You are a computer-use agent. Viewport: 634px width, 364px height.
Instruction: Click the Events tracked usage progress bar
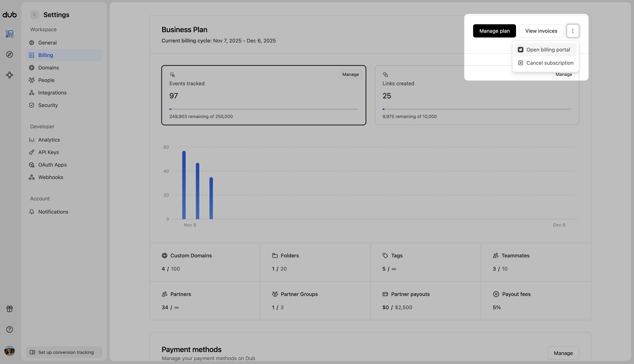pos(264,109)
